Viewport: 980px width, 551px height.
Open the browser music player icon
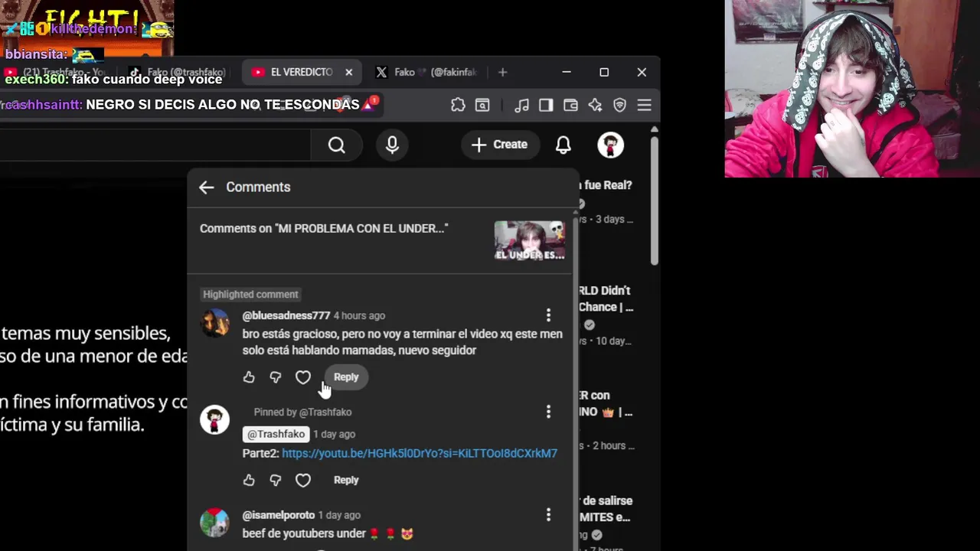(x=522, y=105)
